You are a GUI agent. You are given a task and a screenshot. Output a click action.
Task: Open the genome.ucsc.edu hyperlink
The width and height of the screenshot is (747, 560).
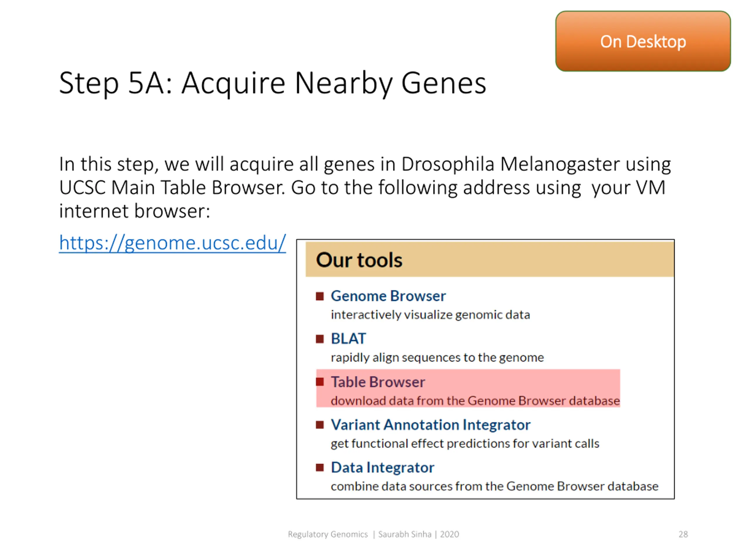[172, 243]
